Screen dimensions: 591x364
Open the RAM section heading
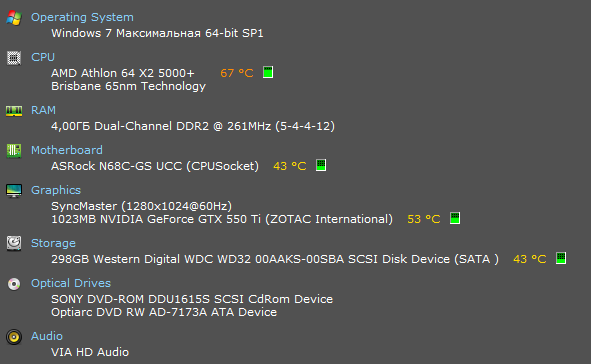[43, 110]
